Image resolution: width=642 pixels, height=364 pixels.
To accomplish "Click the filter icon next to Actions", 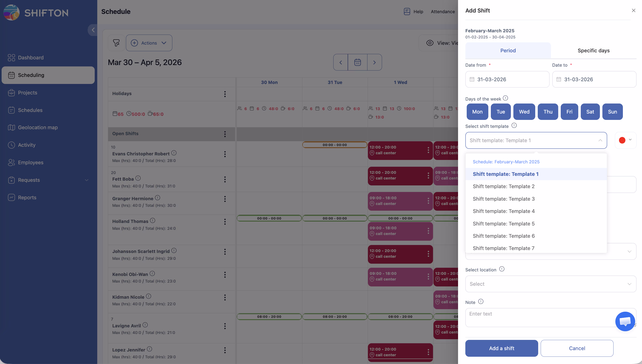I will [x=116, y=43].
